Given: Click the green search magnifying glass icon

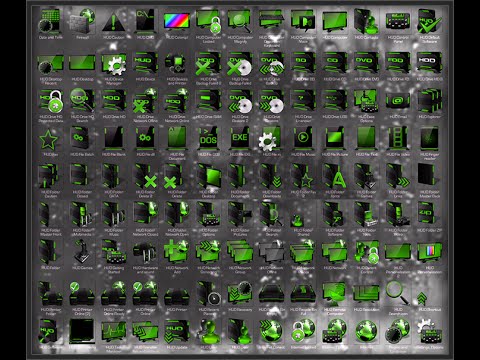Looking at the screenshot, I should click(397, 293).
